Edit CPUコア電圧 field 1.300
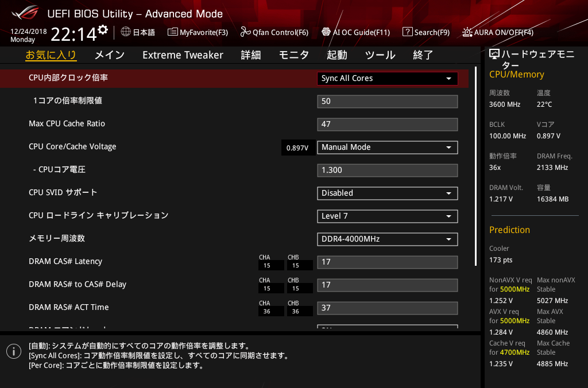Viewport: 588px width, 388px height. [388, 170]
